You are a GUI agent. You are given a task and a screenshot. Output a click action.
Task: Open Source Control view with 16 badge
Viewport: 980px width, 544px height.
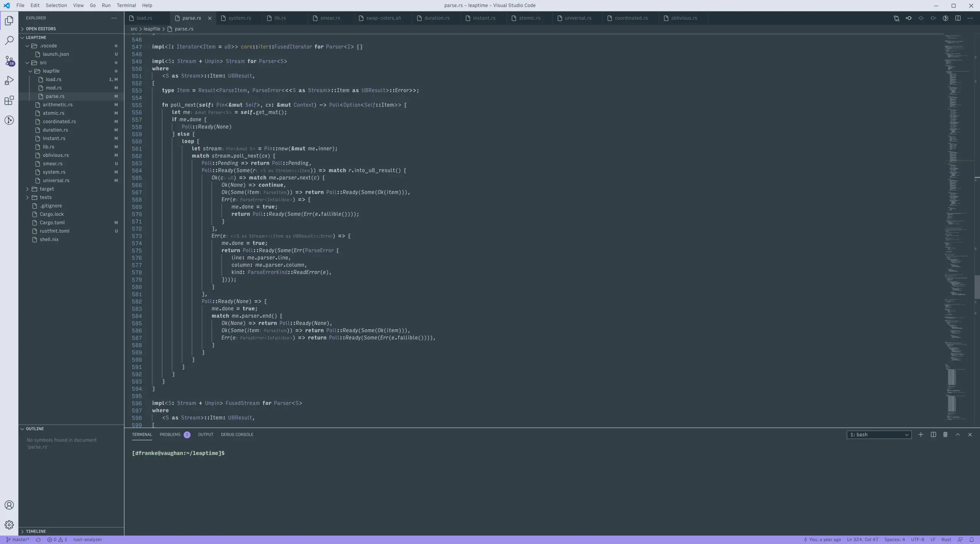[9, 60]
